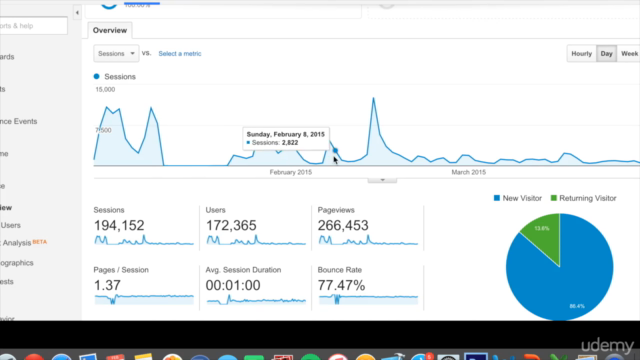640x360 pixels.
Task: Click the Bounce Rate sparkline
Action: coord(368,299)
